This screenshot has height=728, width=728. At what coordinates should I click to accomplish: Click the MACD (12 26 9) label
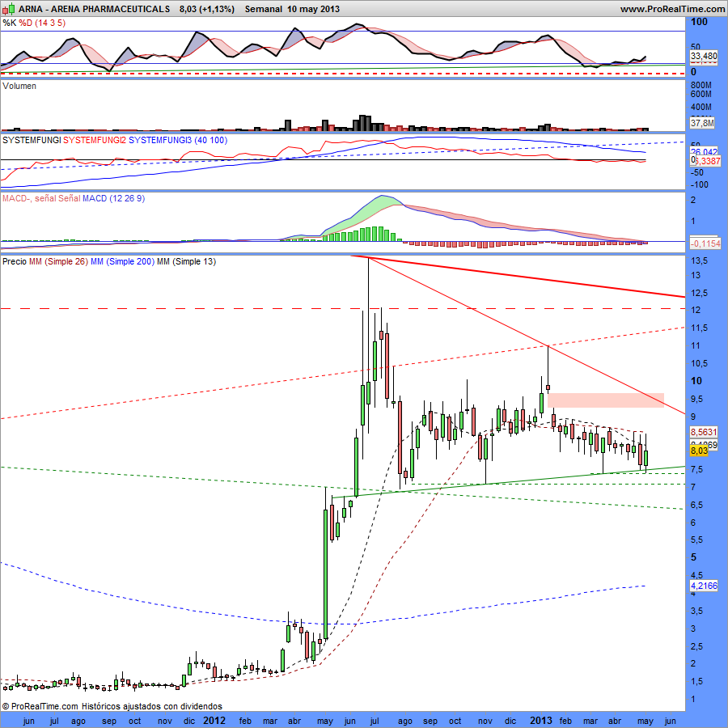click(113, 198)
